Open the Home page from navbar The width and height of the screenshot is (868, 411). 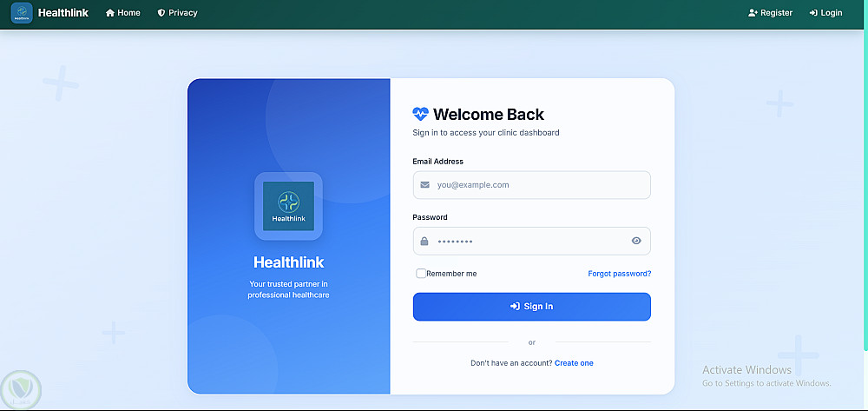click(123, 13)
